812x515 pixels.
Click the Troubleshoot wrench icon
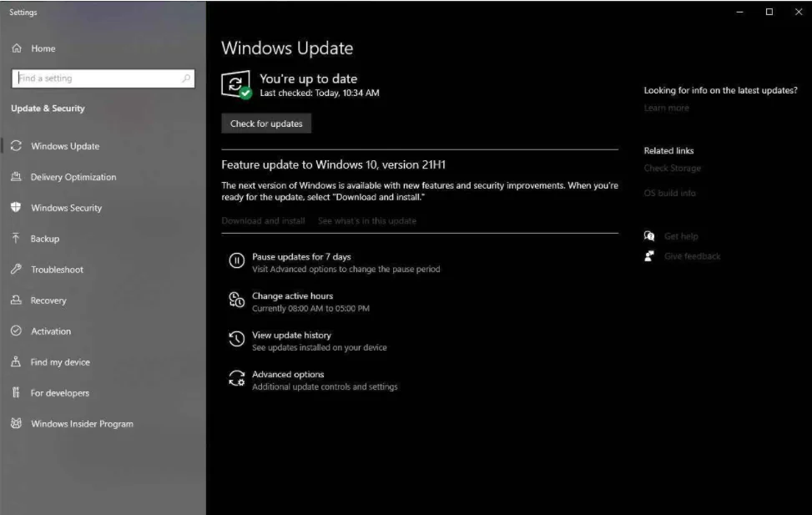click(16, 269)
